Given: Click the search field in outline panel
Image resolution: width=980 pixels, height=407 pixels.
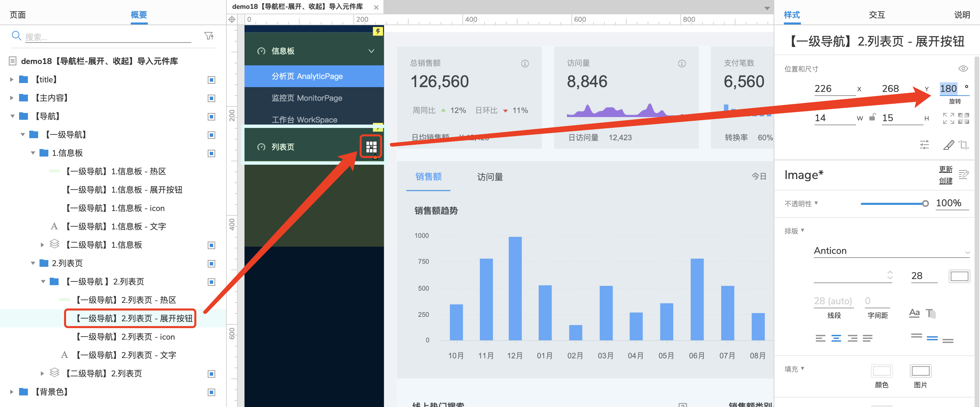Looking at the screenshot, I should [108, 37].
